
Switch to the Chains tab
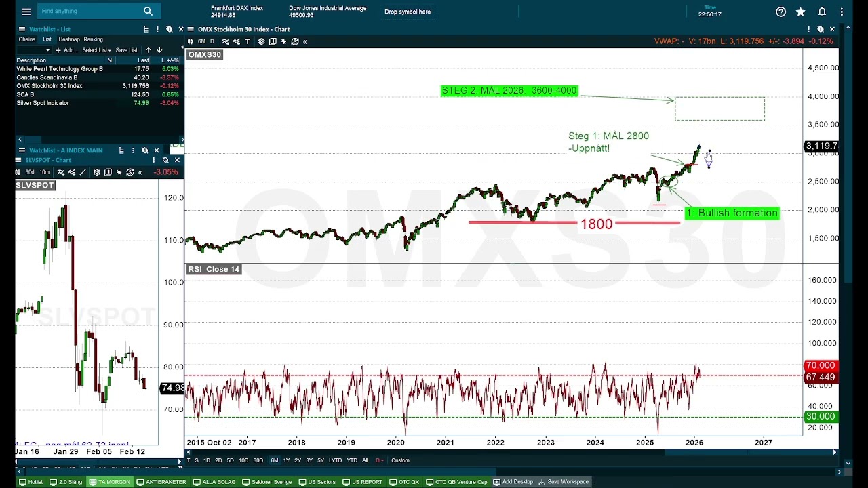[27, 39]
